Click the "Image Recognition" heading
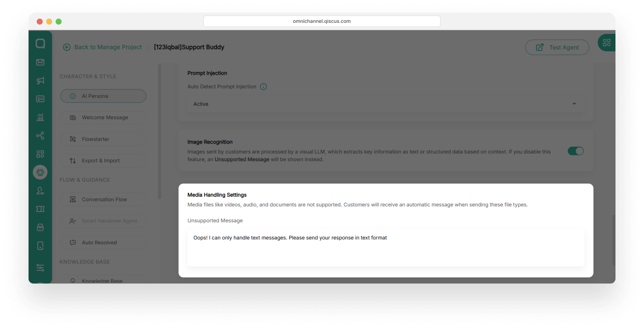Viewport: 644px width, 328px height. (x=210, y=142)
